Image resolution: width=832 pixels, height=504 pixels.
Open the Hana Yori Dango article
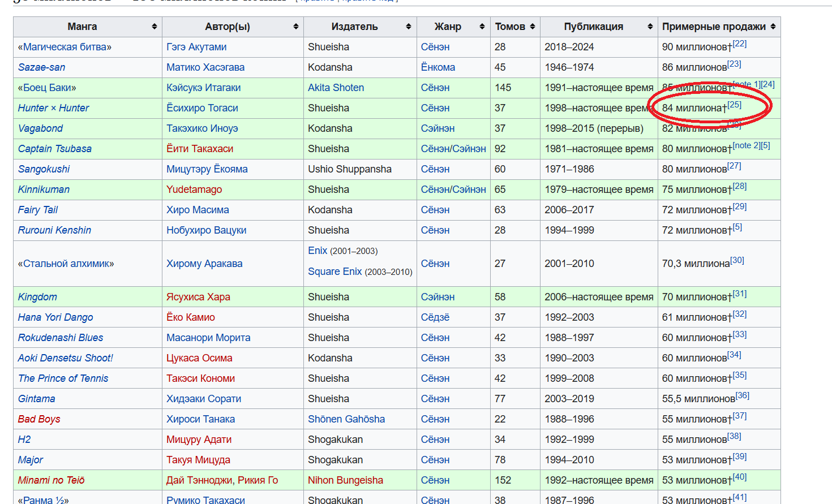click(55, 317)
